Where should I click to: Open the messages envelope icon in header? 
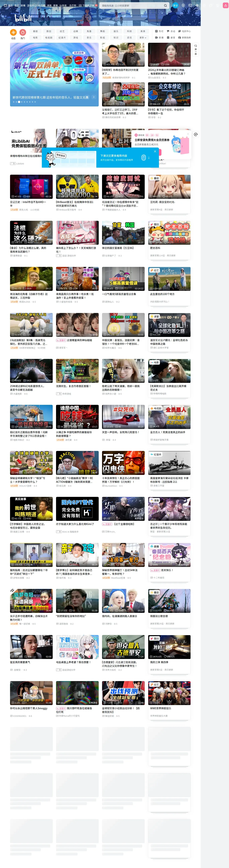[191, 5]
